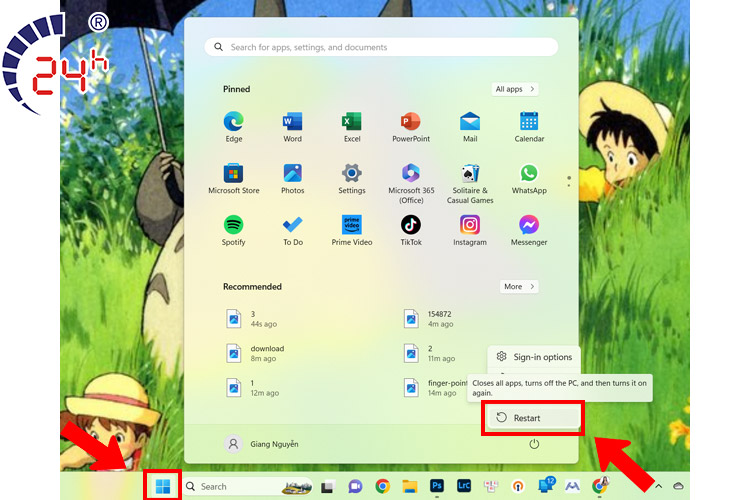
Task: Expand the All apps list
Action: point(515,89)
